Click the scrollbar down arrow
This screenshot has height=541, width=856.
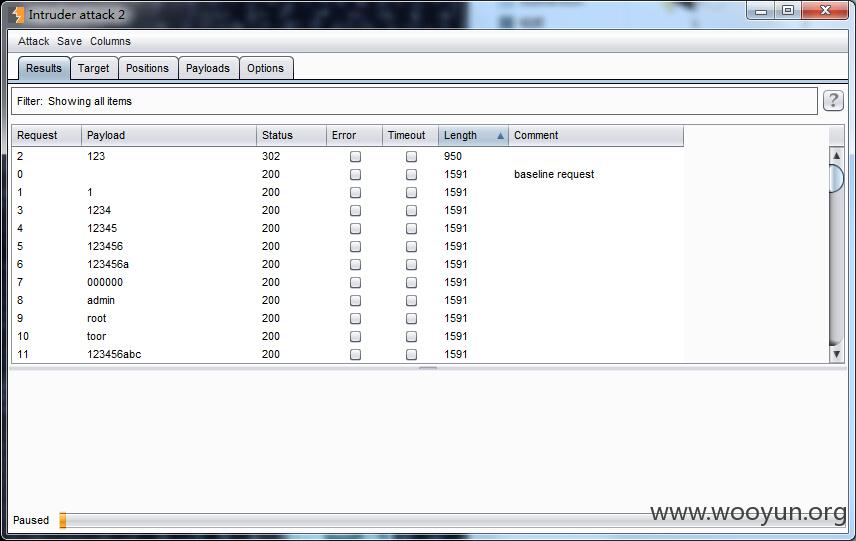836,354
